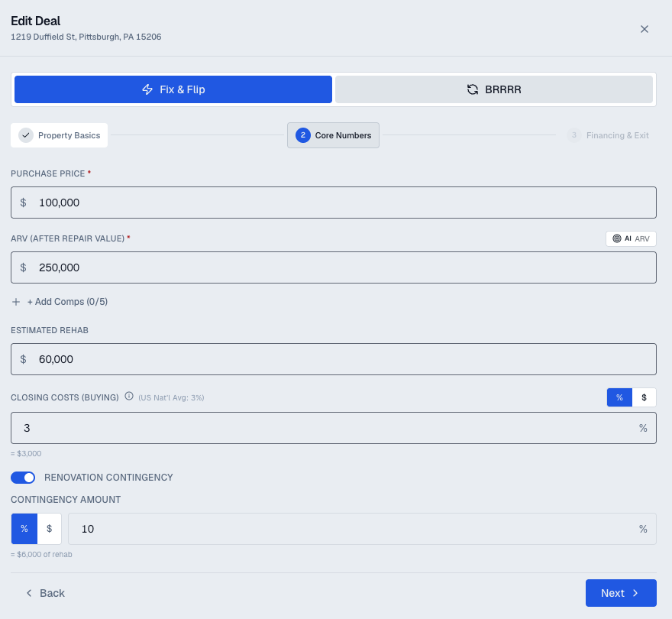
Task: Add comps for the property
Action: (x=60, y=302)
